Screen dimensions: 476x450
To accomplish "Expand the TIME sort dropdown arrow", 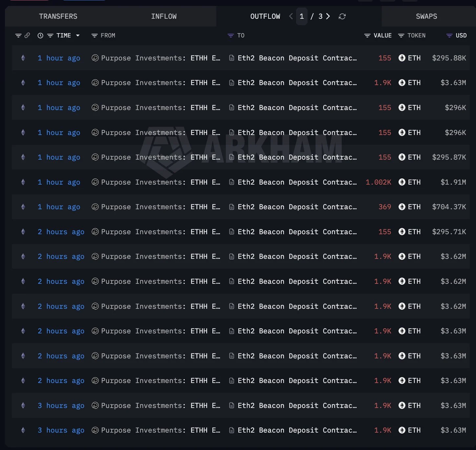I will tap(78, 35).
